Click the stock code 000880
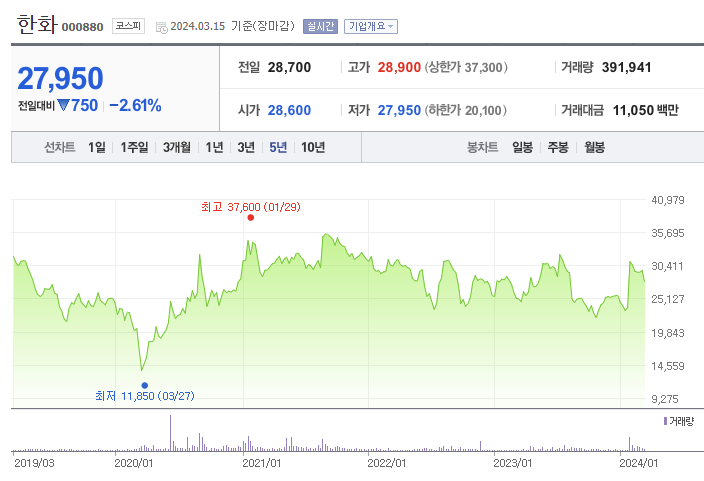 click(x=83, y=27)
